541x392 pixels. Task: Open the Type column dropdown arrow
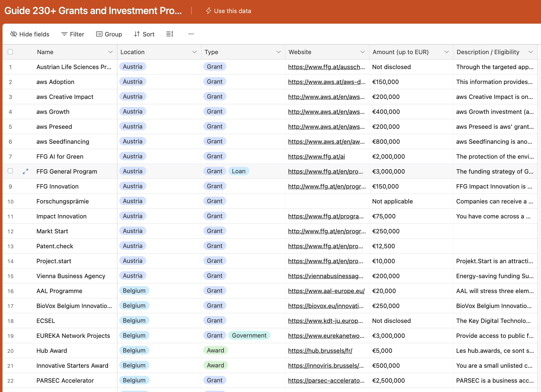(x=278, y=52)
